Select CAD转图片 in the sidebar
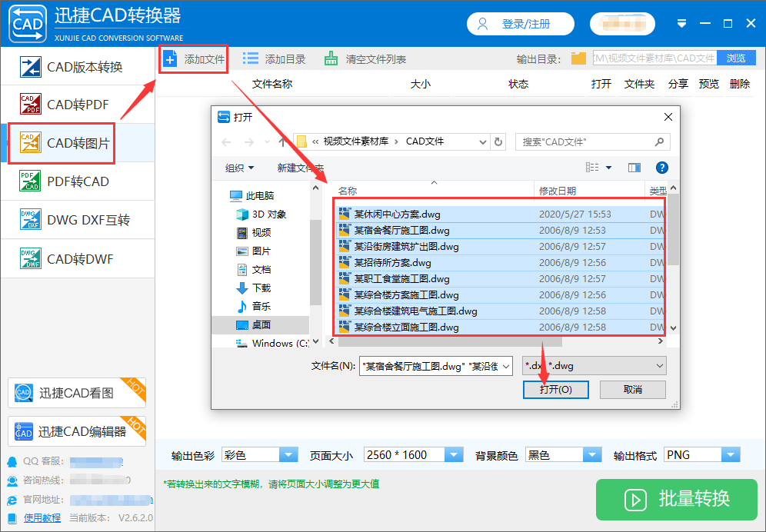766x532 pixels. pos(78,143)
